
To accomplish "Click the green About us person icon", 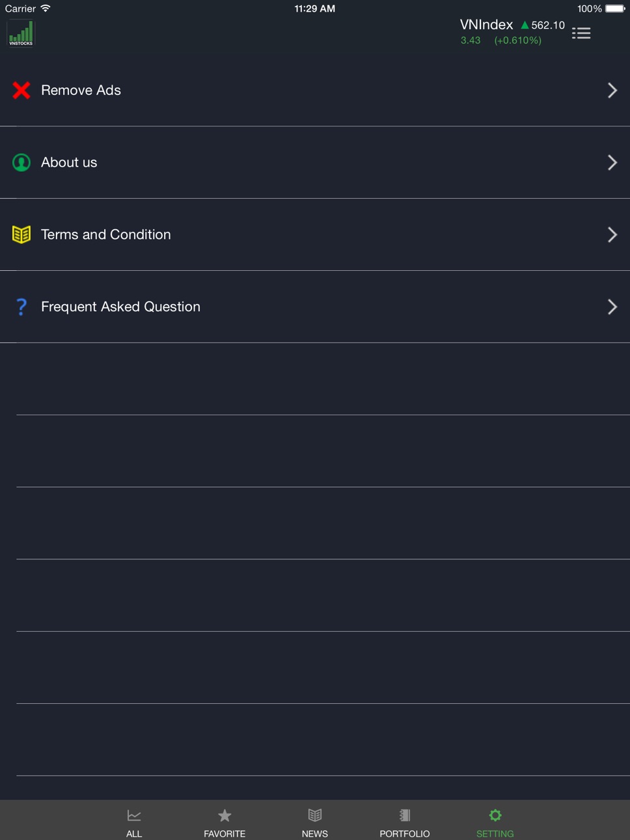I will [21, 162].
